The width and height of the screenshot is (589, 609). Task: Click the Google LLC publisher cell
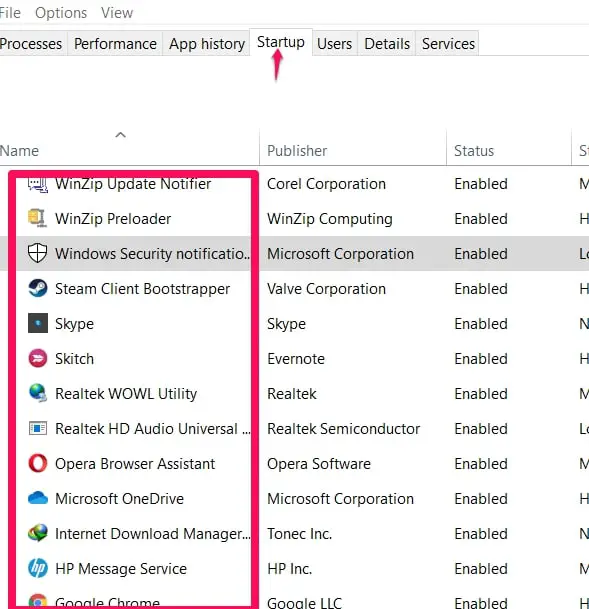304,602
